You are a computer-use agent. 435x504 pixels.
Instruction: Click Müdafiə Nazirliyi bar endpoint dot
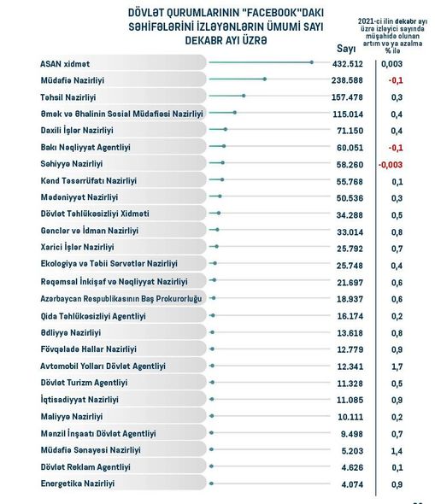click(x=265, y=79)
